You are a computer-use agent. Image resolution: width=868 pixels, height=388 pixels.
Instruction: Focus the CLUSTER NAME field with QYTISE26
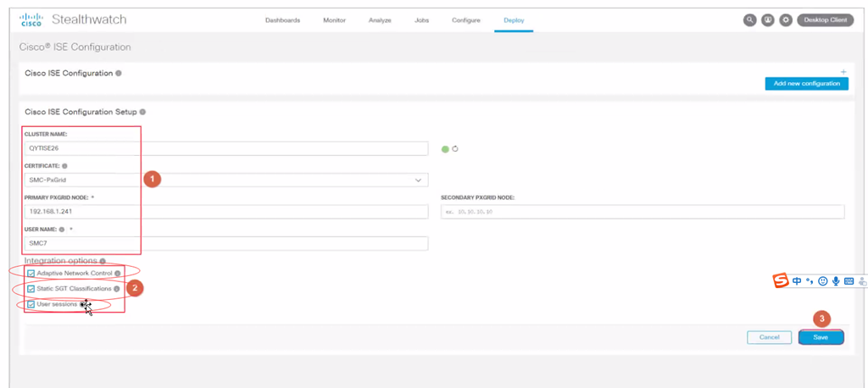point(226,148)
